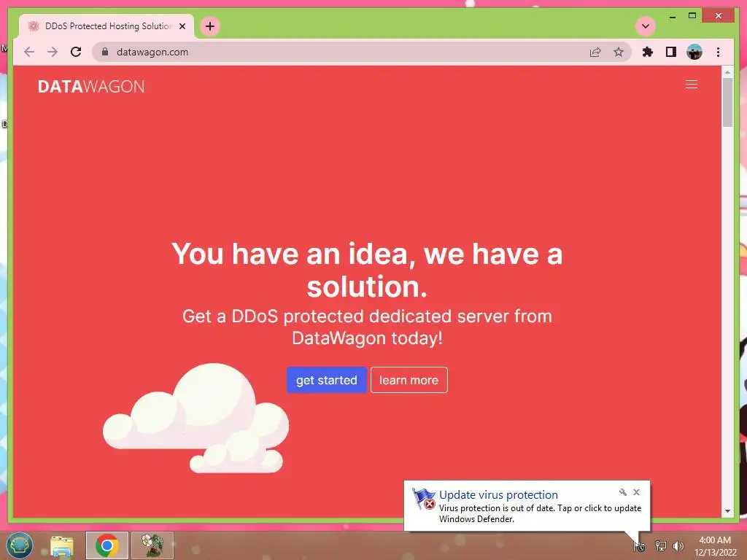The width and height of the screenshot is (747, 560).
Task: Click the DATAWAGON logo
Action: coord(91,86)
